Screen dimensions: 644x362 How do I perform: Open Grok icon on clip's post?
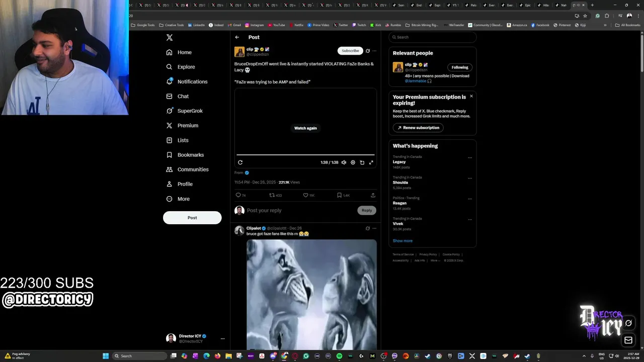point(368,51)
